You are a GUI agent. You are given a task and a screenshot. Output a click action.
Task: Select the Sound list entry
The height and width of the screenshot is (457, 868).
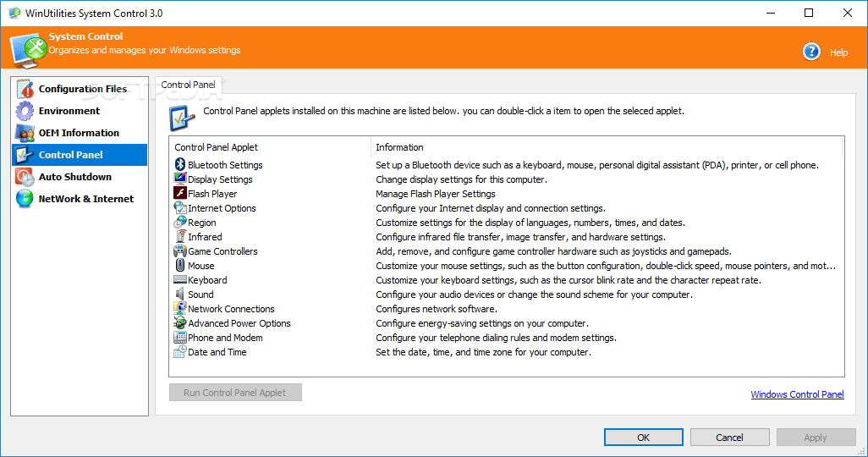(x=201, y=295)
